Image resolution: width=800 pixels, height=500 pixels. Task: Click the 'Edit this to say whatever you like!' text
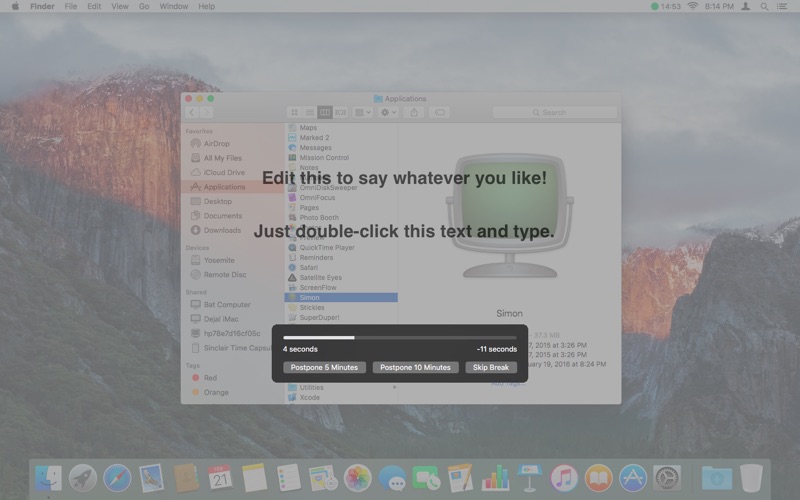[x=404, y=178]
